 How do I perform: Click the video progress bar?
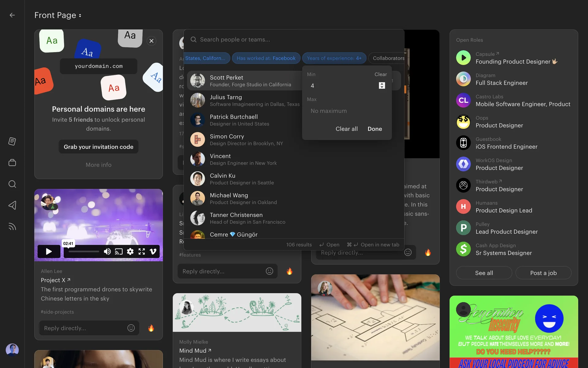(x=84, y=251)
